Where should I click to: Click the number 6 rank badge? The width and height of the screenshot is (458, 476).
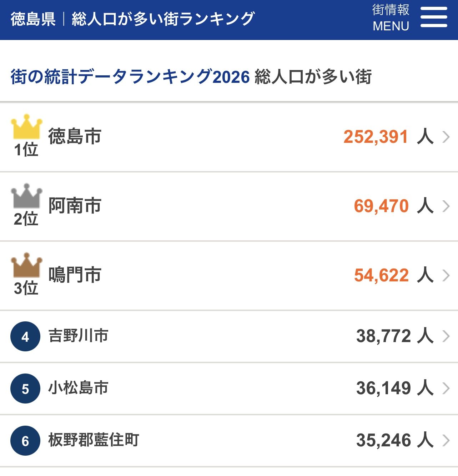pos(25,441)
